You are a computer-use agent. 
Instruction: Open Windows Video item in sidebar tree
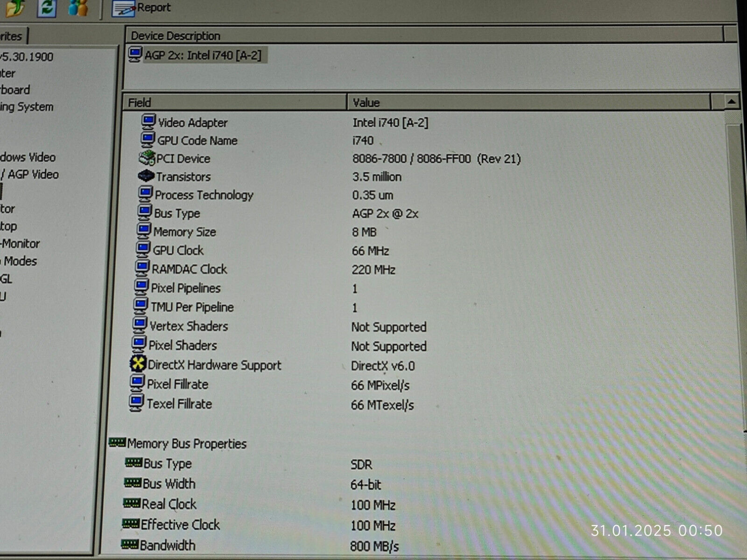28,157
